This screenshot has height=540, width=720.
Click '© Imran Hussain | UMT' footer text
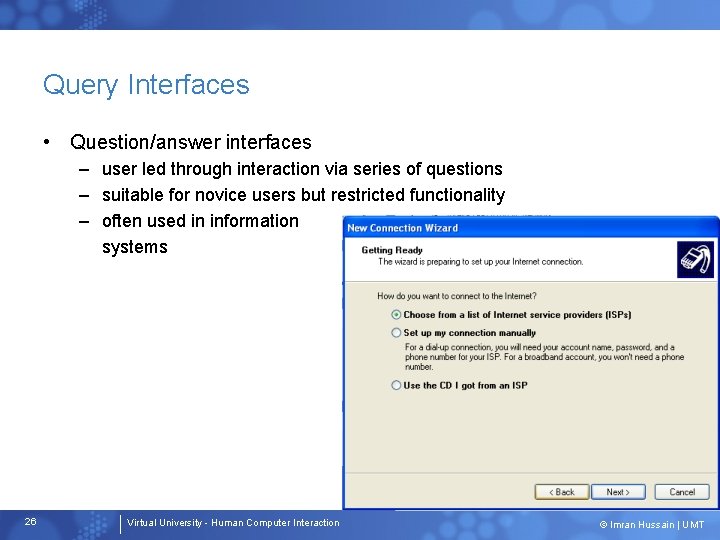point(652,524)
